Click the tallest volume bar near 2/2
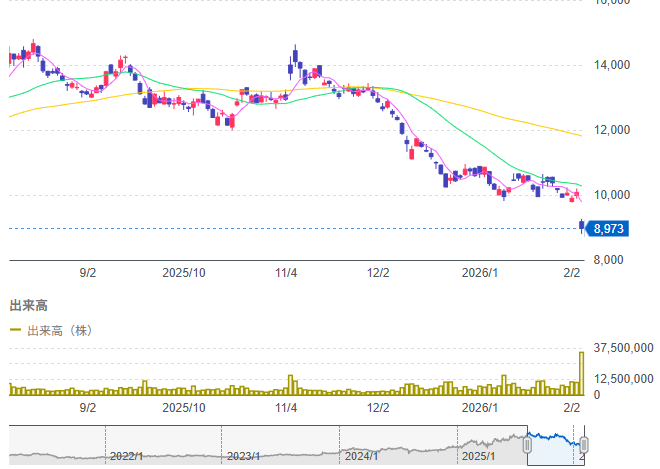Screen dimensions: 660x469 [x=581, y=372]
